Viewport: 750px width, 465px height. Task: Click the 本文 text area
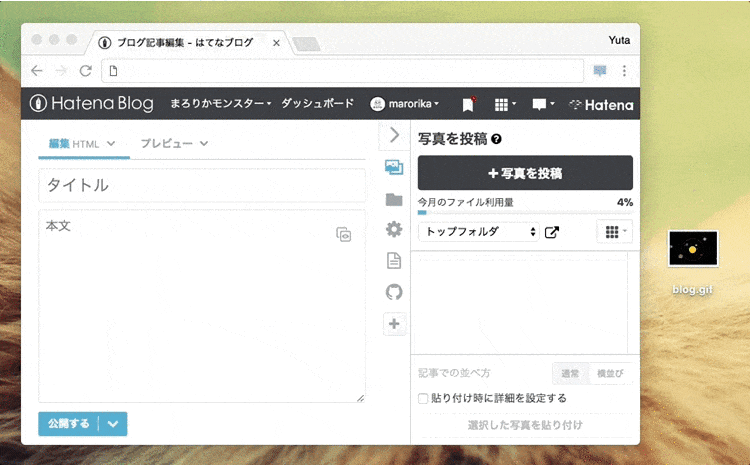[202, 306]
